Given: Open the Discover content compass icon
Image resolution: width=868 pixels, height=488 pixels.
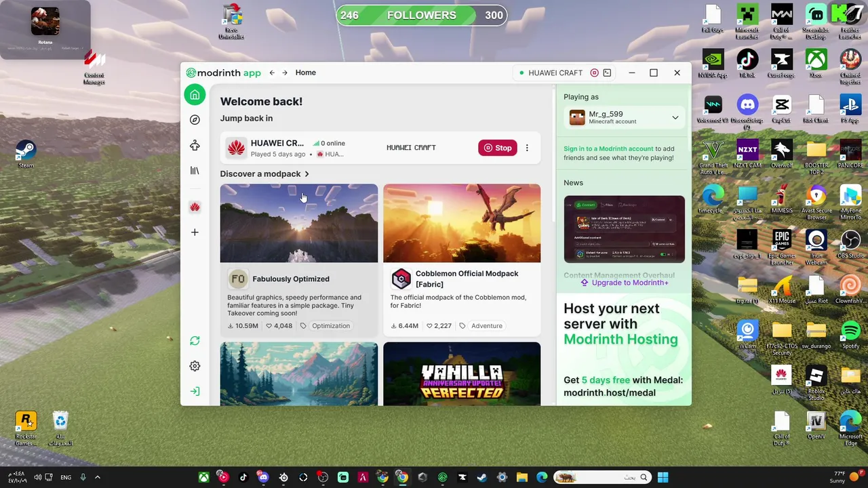Looking at the screenshot, I should (x=195, y=120).
